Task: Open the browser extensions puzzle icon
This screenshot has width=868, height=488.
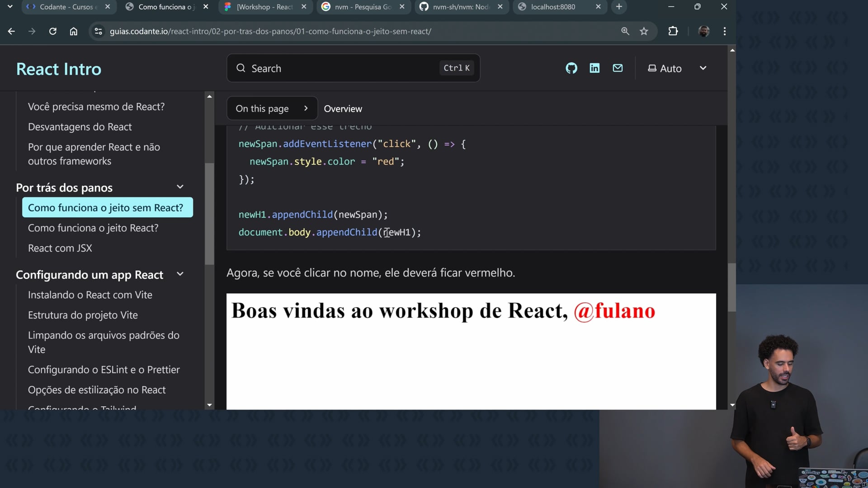Action: (x=673, y=31)
